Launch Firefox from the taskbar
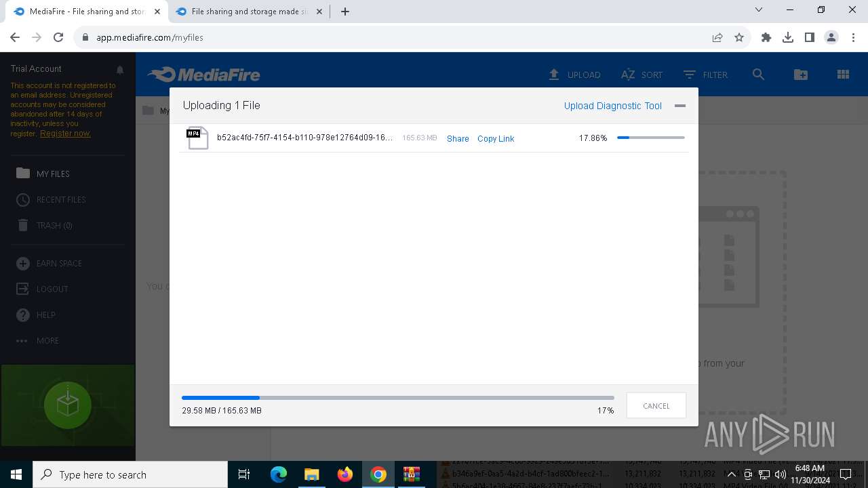The height and width of the screenshot is (488, 868). click(345, 474)
